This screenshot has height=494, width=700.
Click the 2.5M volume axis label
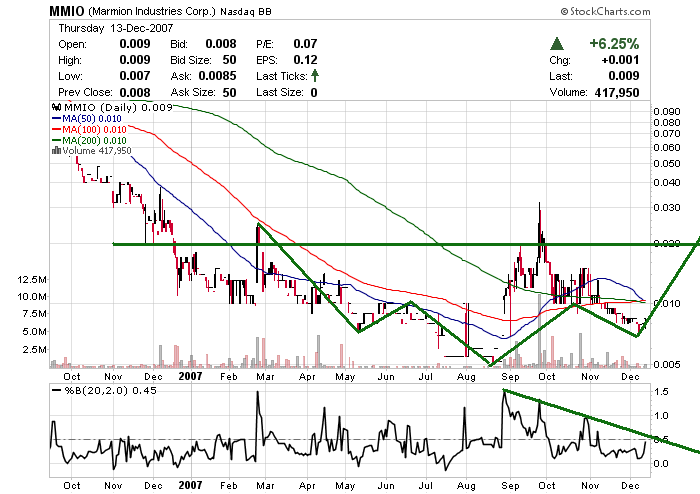pyautogui.click(x=35, y=349)
